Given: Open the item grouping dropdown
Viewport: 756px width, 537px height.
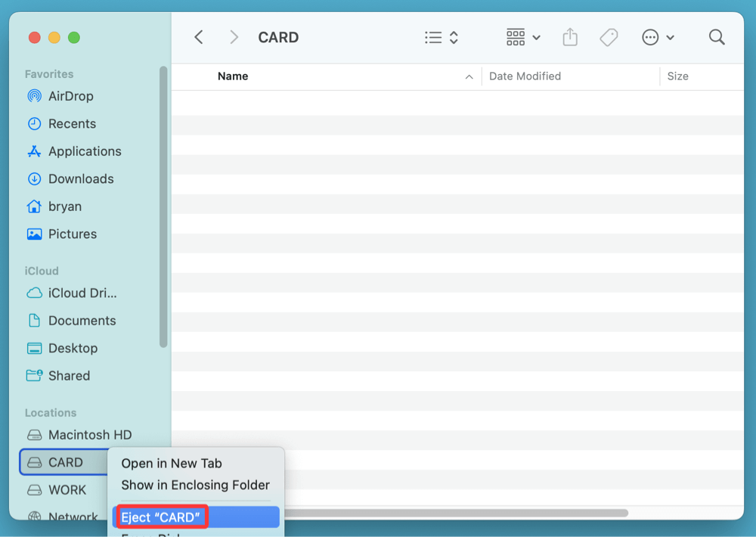Looking at the screenshot, I should pyautogui.click(x=522, y=36).
